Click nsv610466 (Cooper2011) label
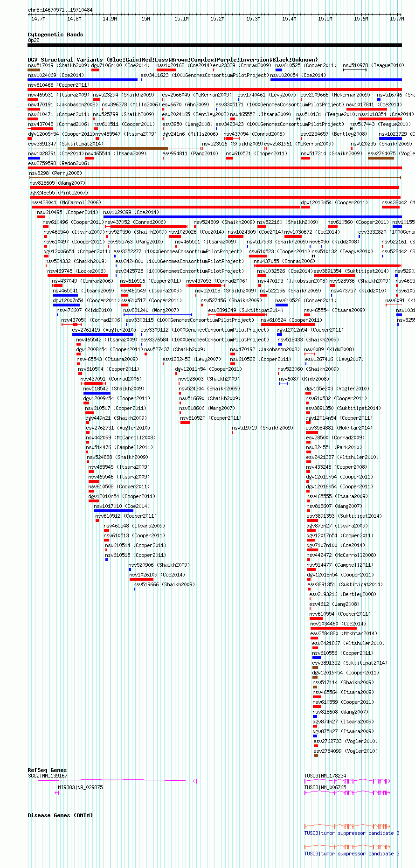Image resolution: width=415 pixels, height=868 pixels. (x=58, y=85)
